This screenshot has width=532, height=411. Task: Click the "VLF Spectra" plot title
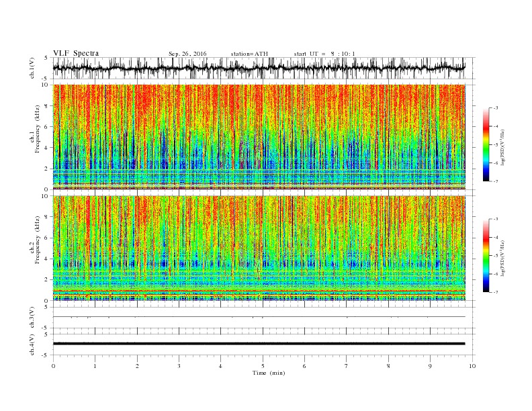tap(76, 53)
